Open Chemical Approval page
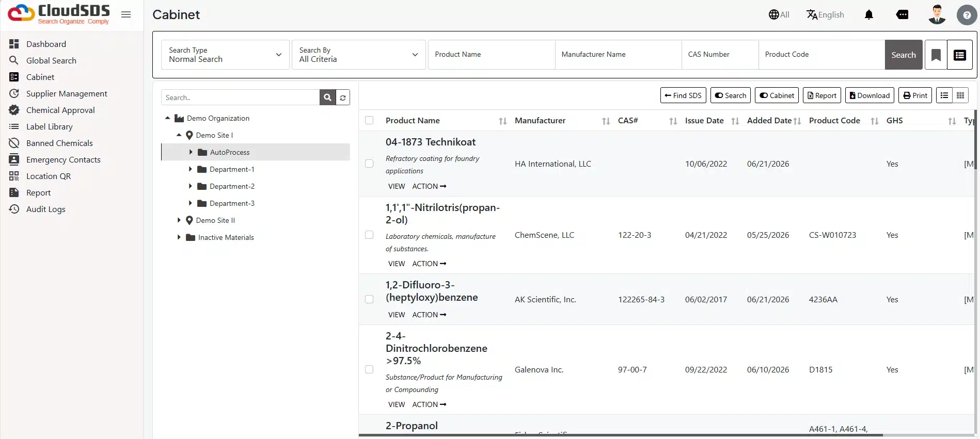Screen dimensions: 980x439 click(x=60, y=110)
